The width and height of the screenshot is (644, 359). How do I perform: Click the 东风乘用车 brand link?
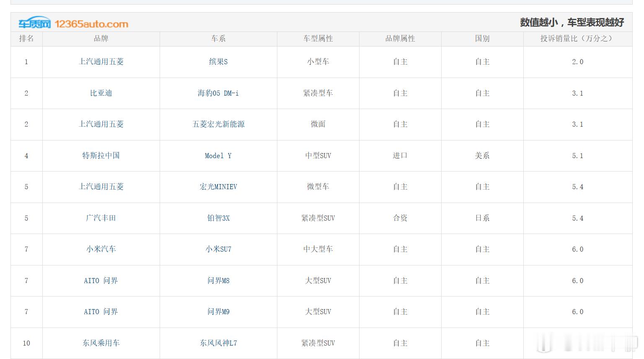point(101,343)
